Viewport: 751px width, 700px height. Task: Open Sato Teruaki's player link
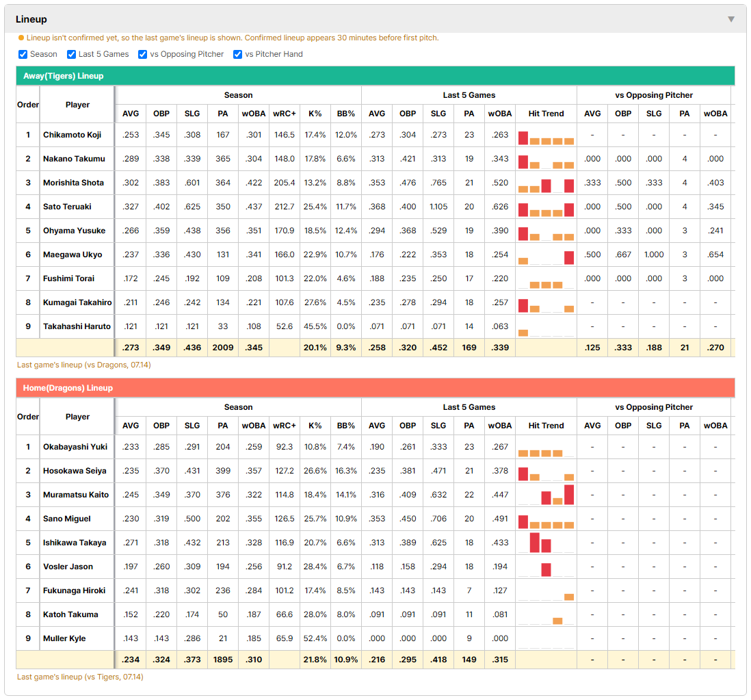(x=67, y=207)
